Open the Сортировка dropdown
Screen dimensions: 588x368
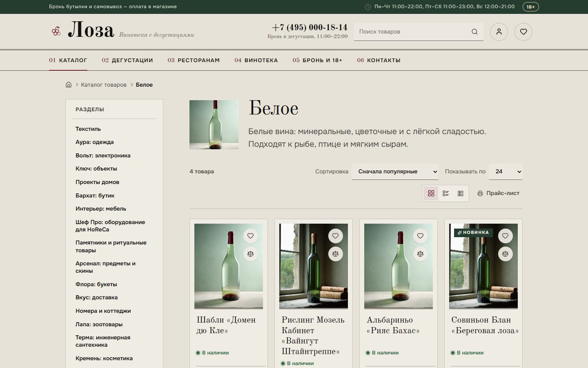click(395, 172)
